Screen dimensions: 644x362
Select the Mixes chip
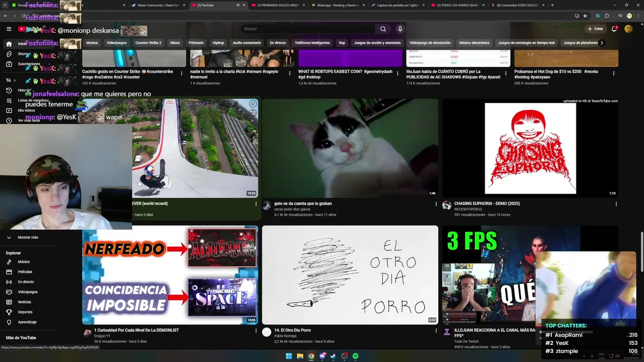coord(175,43)
